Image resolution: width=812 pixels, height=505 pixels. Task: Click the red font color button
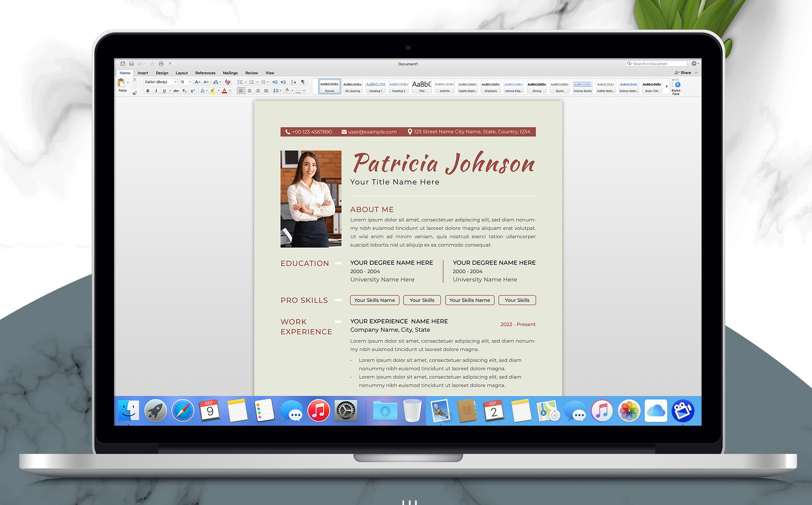tap(224, 91)
